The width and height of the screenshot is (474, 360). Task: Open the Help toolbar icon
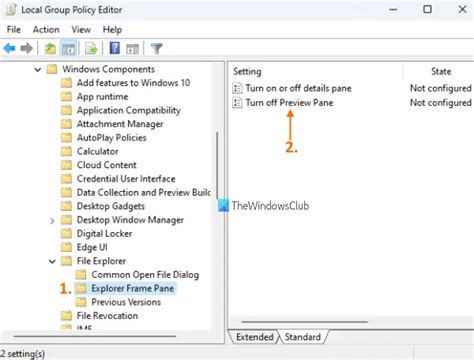pos(114,49)
